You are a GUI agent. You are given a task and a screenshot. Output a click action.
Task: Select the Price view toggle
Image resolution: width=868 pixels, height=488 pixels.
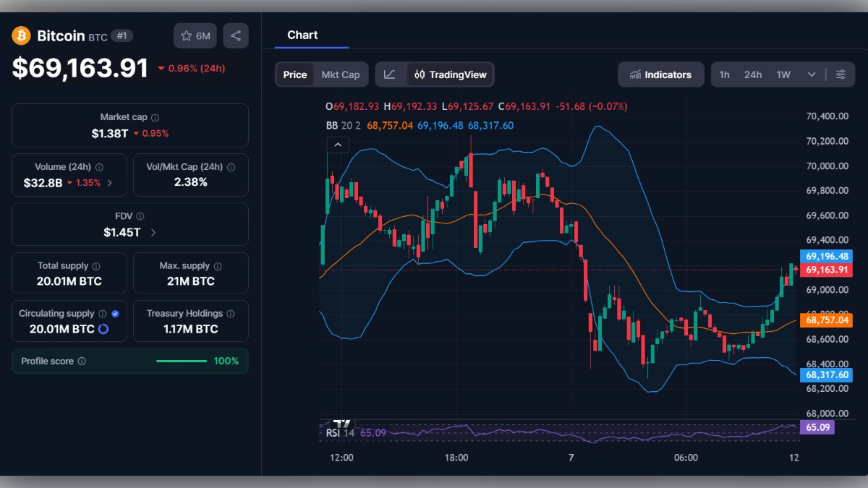coord(294,74)
